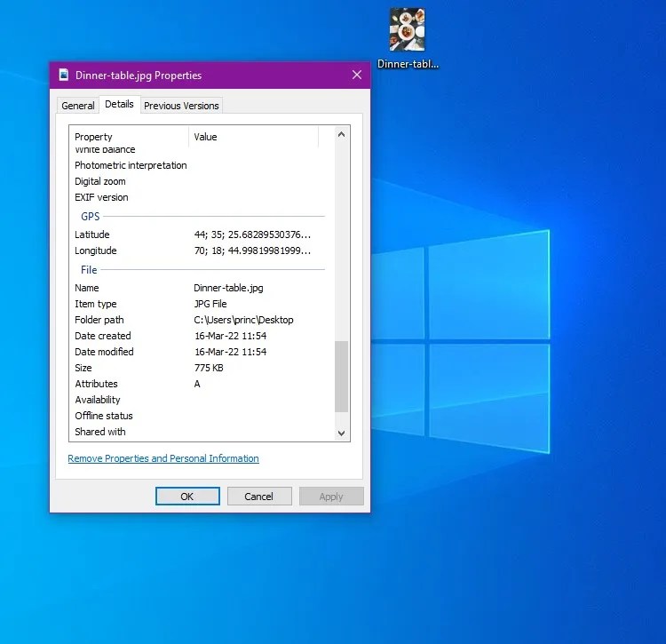The height and width of the screenshot is (644, 666).
Task: Switch to the General tab
Action: click(78, 106)
